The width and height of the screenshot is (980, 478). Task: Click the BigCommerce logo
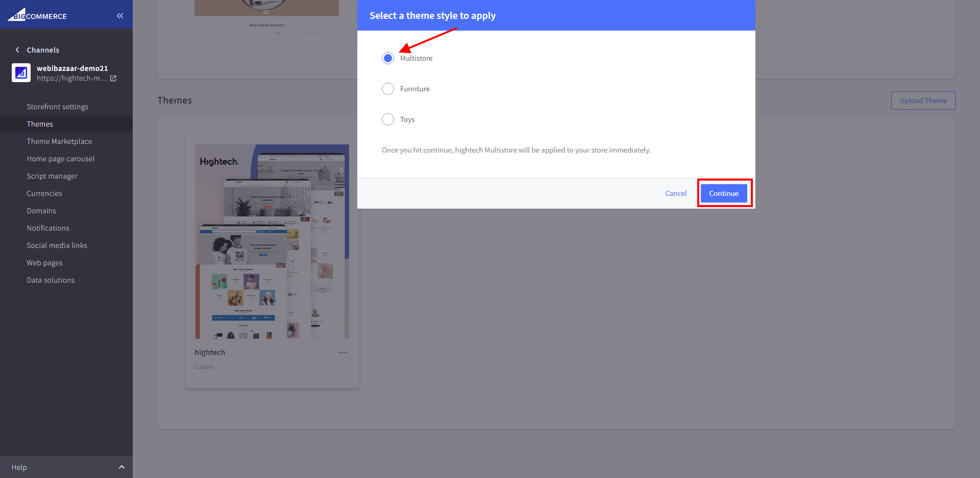pos(37,15)
